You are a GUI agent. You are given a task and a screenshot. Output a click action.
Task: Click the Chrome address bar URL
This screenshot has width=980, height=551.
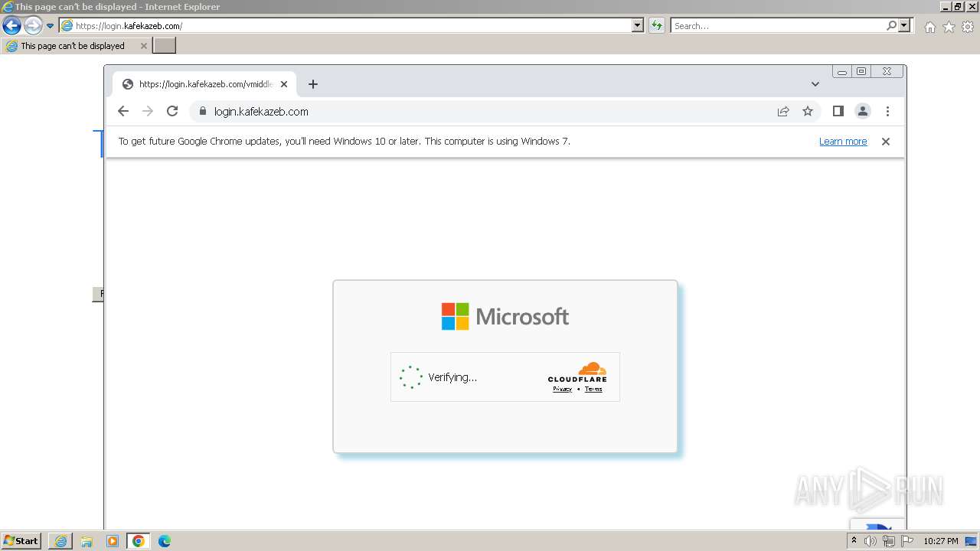point(261,111)
